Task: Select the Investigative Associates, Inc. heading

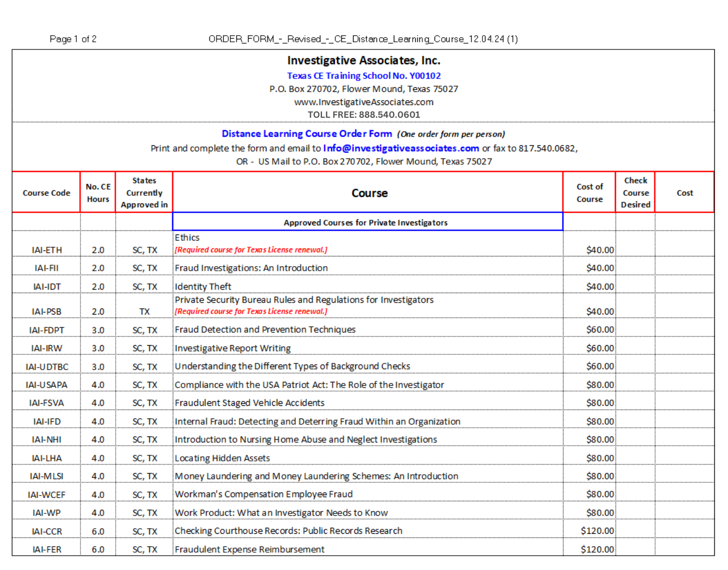Action: [x=364, y=60]
